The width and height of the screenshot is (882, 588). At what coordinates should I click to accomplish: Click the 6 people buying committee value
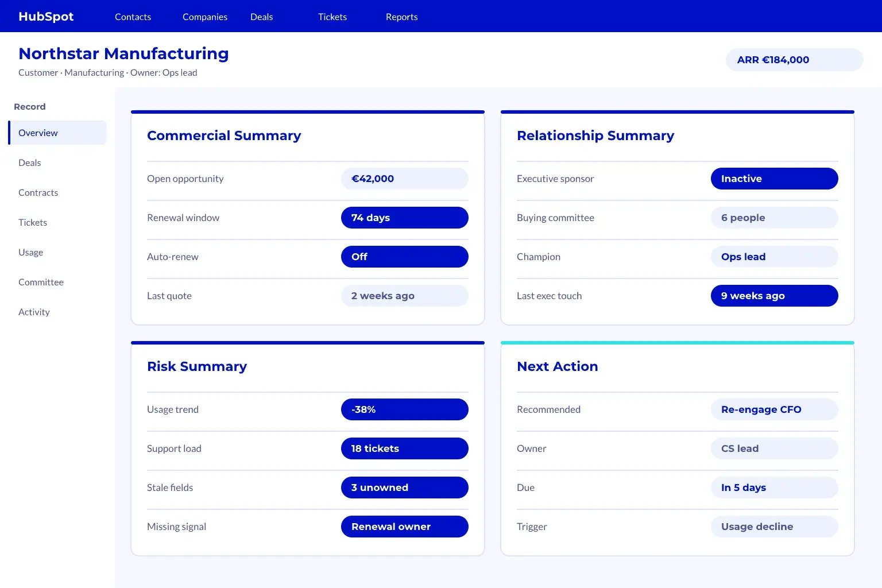click(775, 218)
